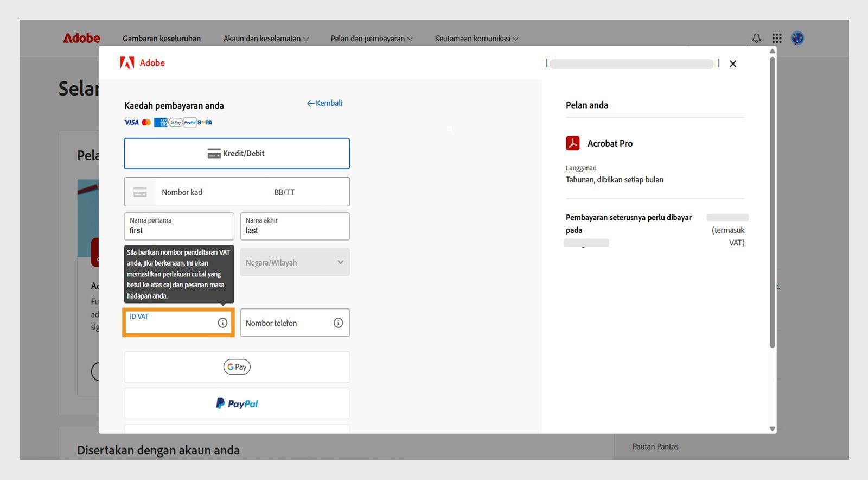Screen dimensions: 868x480
Task: Click the 'Kaedah pembayaran anda' heading
Action: (x=174, y=105)
